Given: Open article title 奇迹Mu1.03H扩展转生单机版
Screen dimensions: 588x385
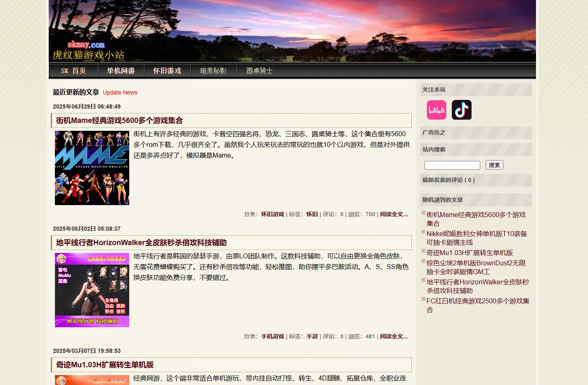Looking at the screenshot, I should point(105,365).
